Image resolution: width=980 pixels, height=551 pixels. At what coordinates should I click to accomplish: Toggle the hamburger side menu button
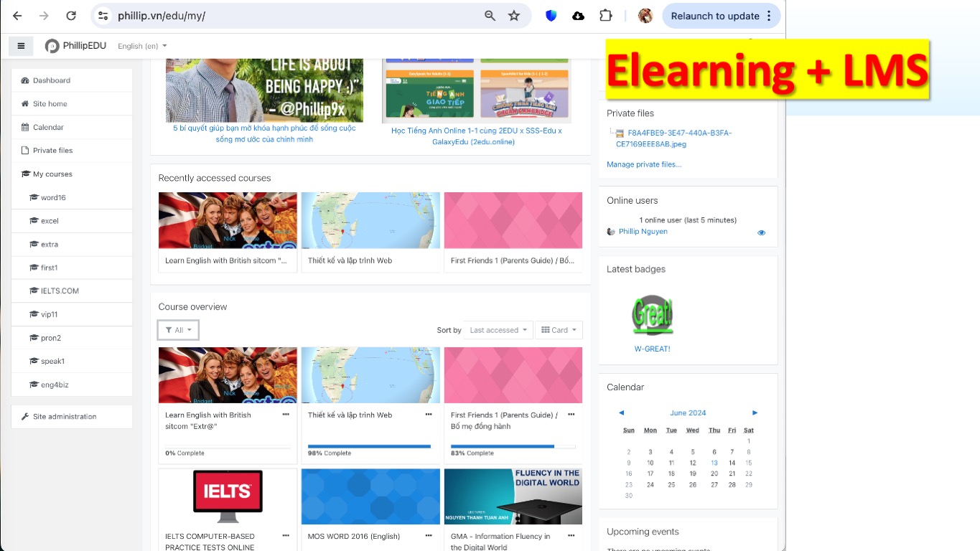point(21,46)
